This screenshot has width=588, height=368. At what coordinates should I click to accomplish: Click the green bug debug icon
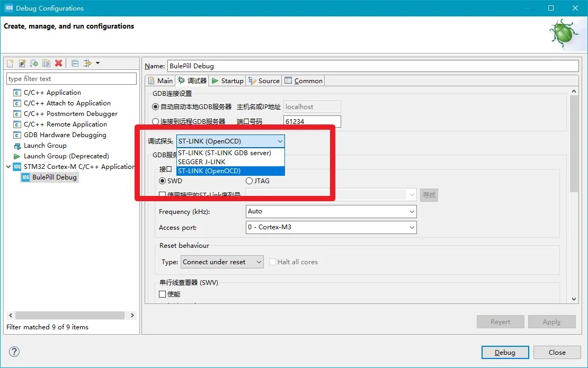point(564,34)
